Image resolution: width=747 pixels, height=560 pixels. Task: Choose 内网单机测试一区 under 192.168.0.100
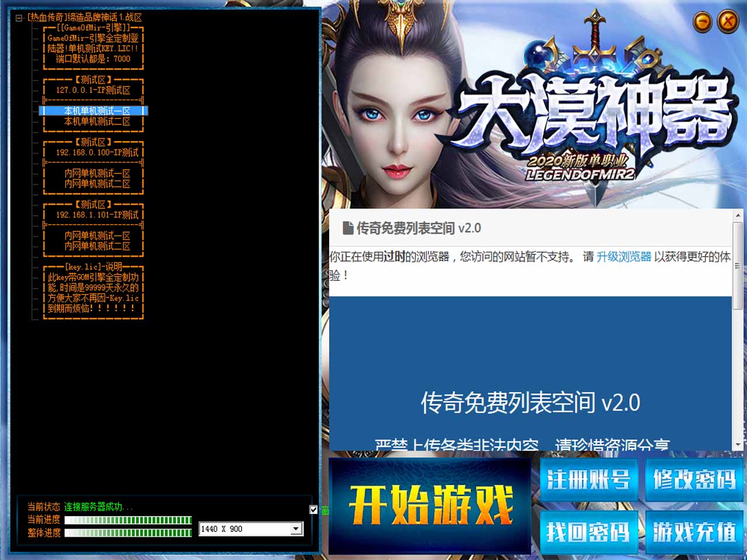point(97,173)
